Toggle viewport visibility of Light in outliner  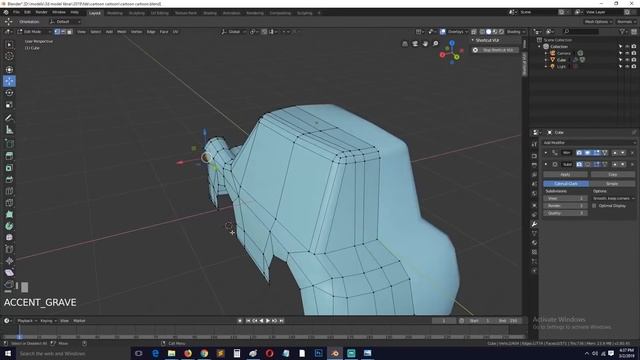pos(627,66)
